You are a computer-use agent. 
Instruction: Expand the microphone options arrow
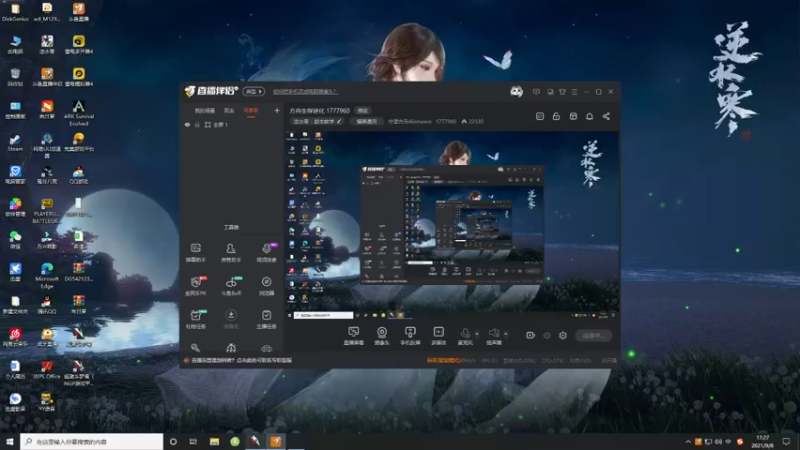click(x=477, y=334)
